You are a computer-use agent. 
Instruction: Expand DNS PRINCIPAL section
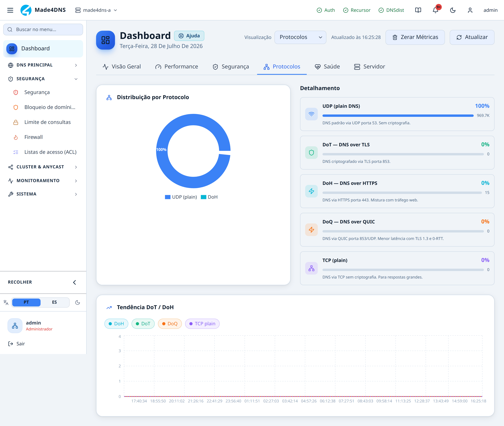point(43,65)
